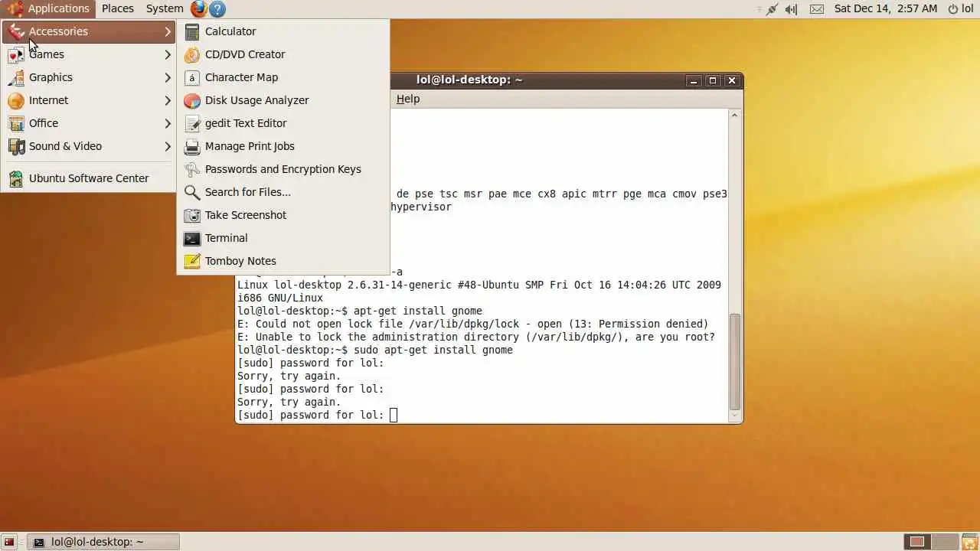980x551 pixels.
Task: Maximize the terminal window
Action: 713,80
